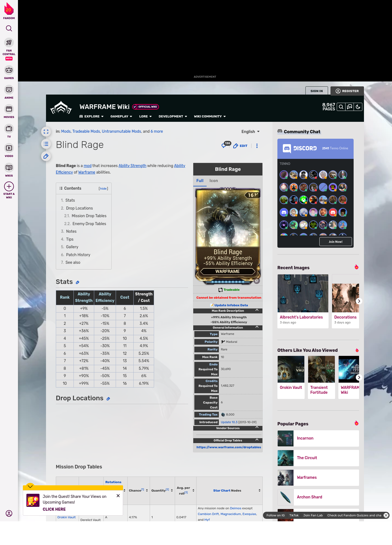The image size is (392, 545).
Task: Enlarge the Blind Rage mod card image
Action: click(x=256, y=281)
